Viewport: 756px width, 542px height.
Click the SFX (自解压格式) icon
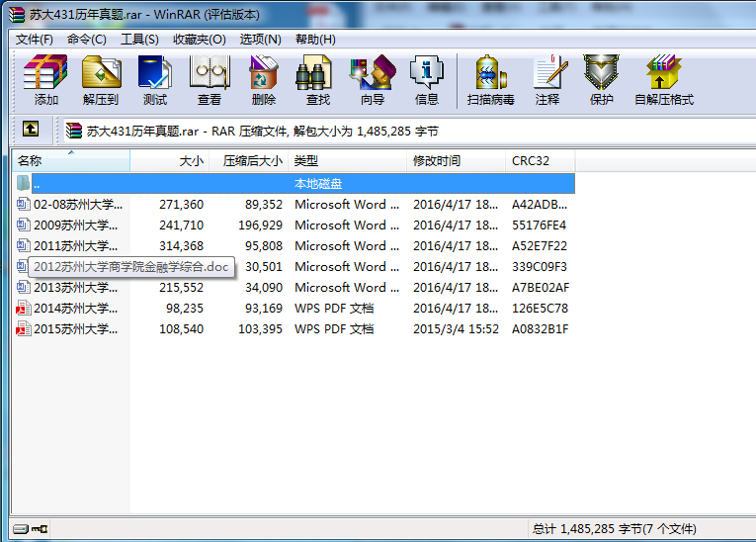click(x=663, y=72)
